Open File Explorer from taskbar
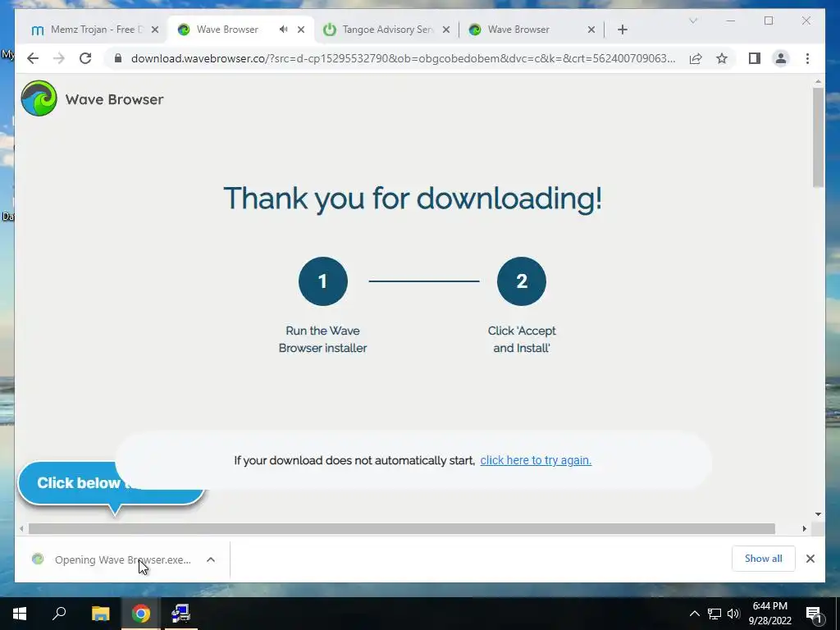The height and width of the screenshot is (630, 840). pyautogui.click(x=100, y=614)
